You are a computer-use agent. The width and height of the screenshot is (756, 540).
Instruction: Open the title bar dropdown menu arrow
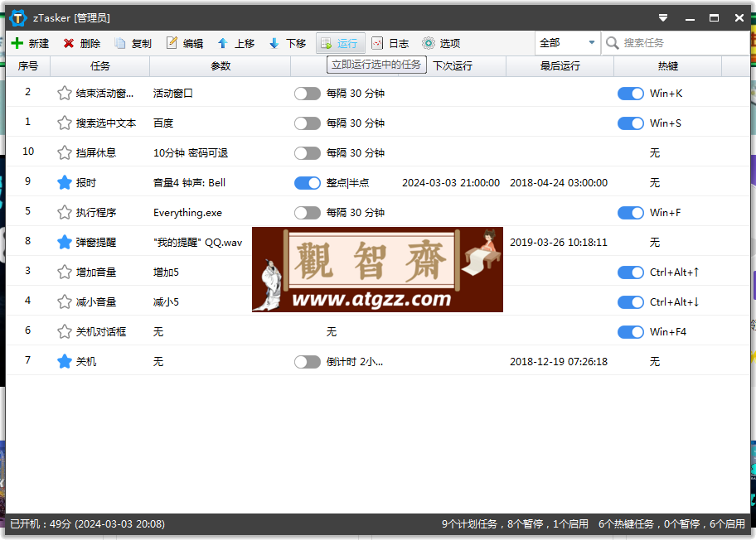coord(663,18)
